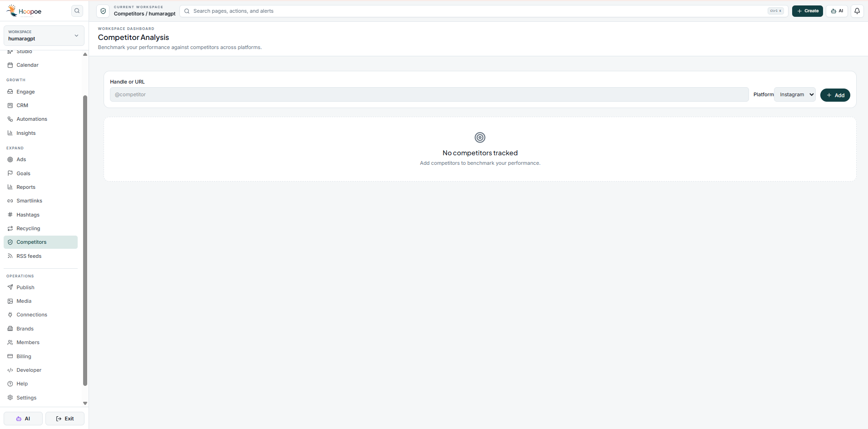This screenshot has height=429, width=868.
Task: Click the shield icon beside Current Workspace
Action: click(103, 11)
